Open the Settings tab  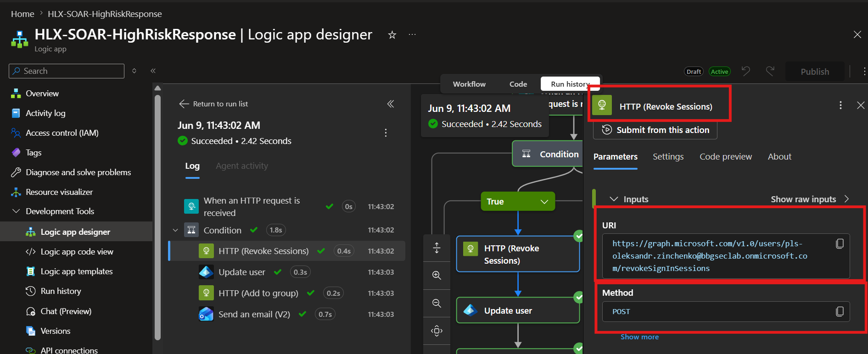[668, 157]
